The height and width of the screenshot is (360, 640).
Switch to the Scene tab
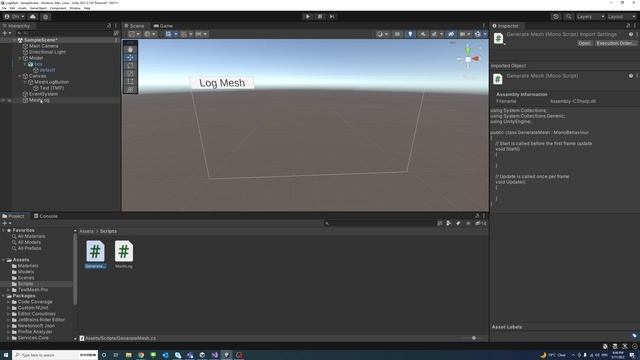pyautogui.click(x=134, y=26)
